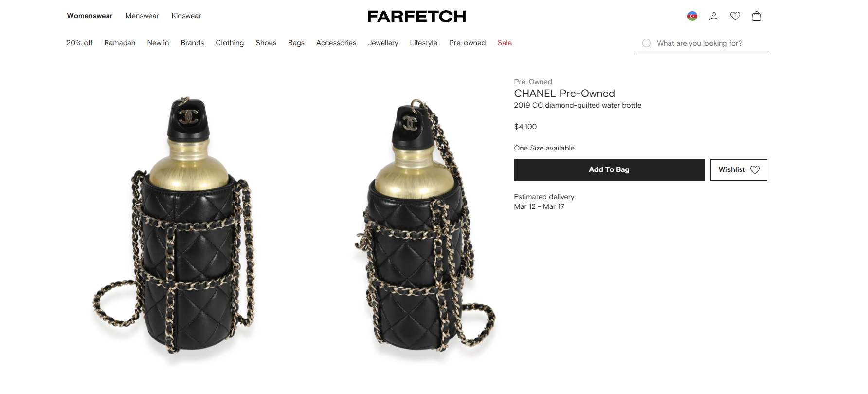The height and width of the screenshot is (394, 868).
Task: Open the Jewellery menu
Action: coord(383,43)
